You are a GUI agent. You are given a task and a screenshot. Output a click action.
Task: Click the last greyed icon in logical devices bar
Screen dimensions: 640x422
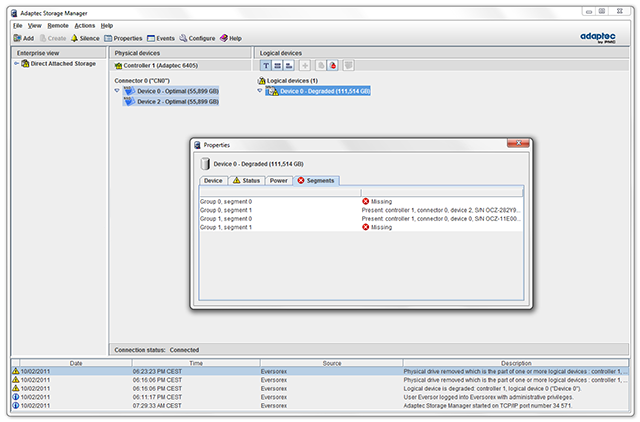[348, 65]
